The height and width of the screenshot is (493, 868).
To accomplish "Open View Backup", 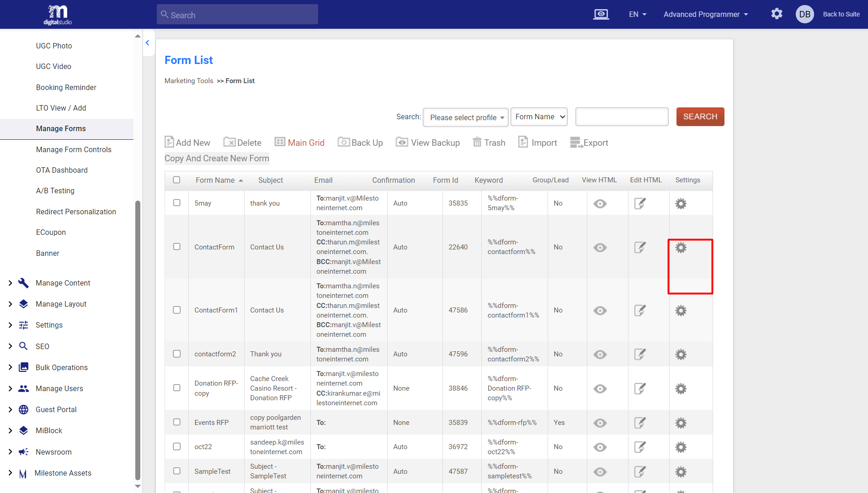I will click(x=428, y=142).
